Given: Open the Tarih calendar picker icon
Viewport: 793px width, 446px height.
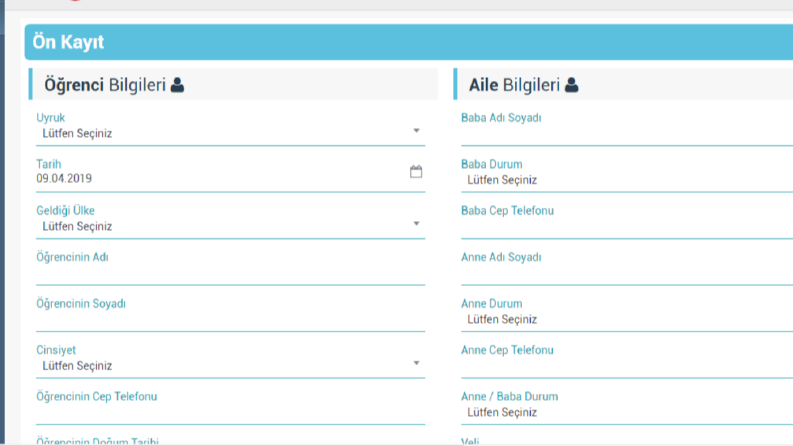Looking at the screenshot, I should coord(416,171).
